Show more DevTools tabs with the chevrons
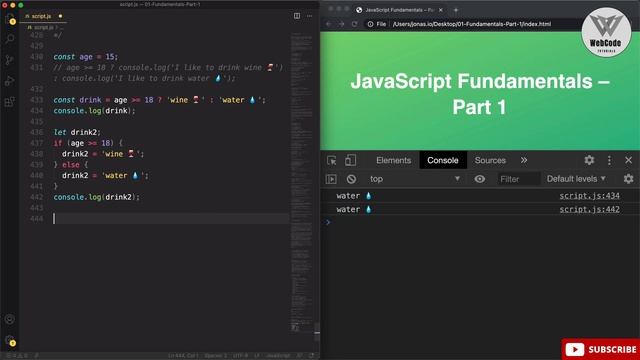Viewport: 640px width, 360px height. [x=524, y=160]
